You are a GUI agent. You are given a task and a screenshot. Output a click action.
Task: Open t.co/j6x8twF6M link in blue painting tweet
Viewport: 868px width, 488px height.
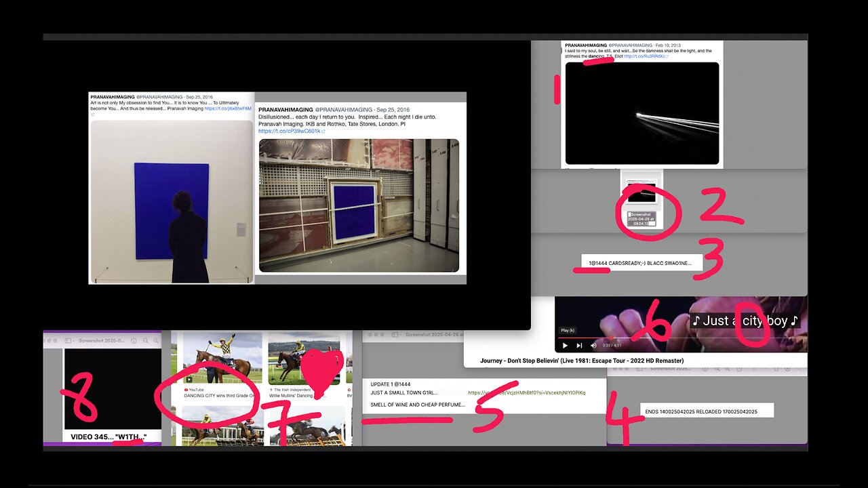[228, 108]
